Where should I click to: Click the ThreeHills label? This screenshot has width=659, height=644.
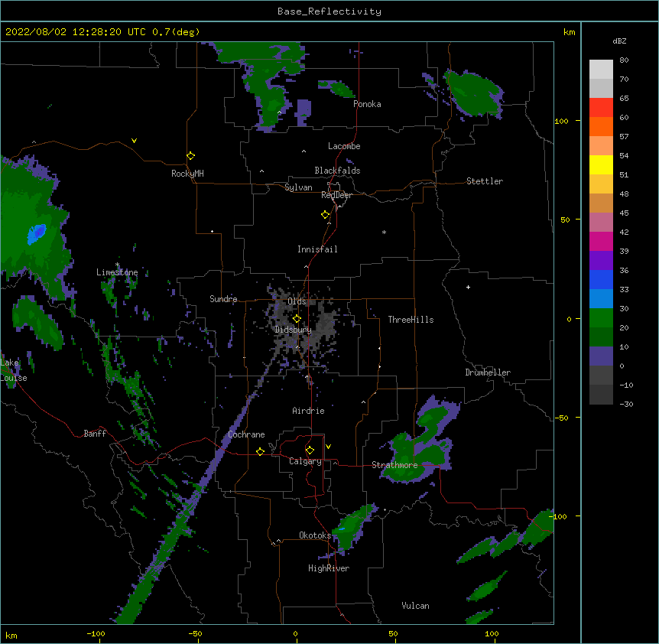(411, 320)
